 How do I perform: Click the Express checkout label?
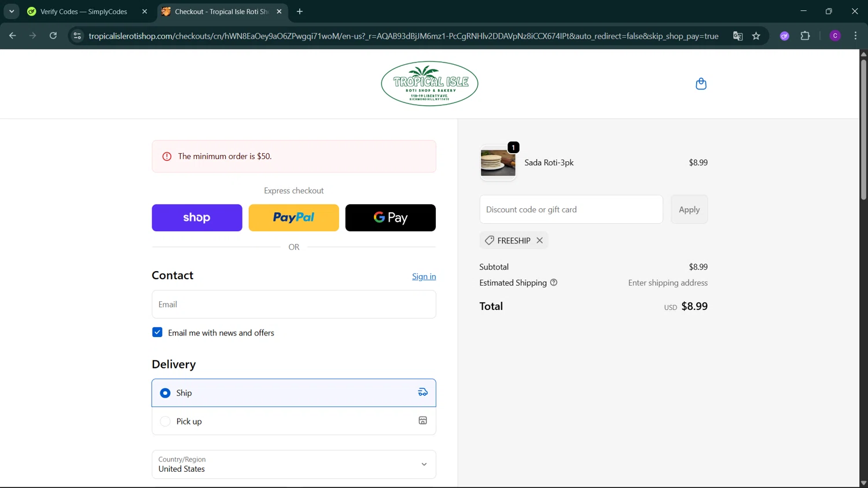point(294,191)
